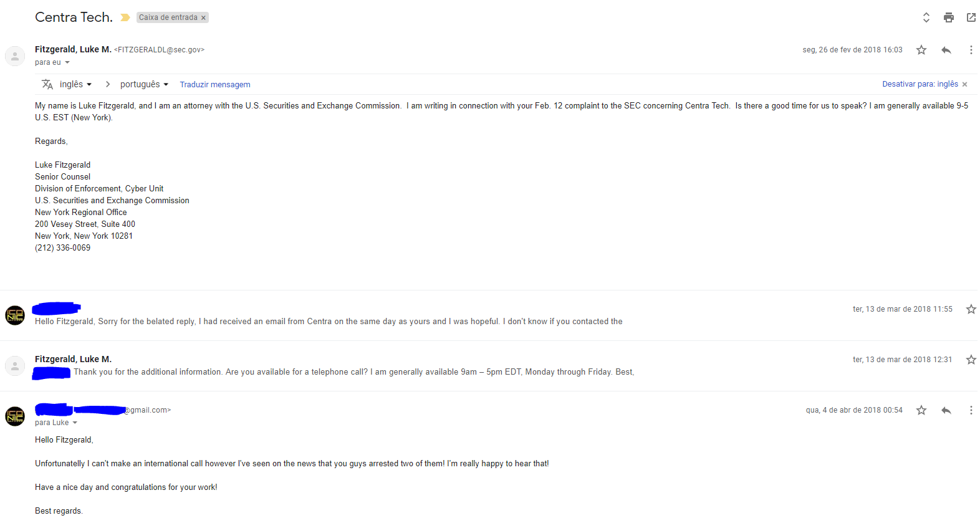Open the inglês source language dropdown

pos(75,84)
